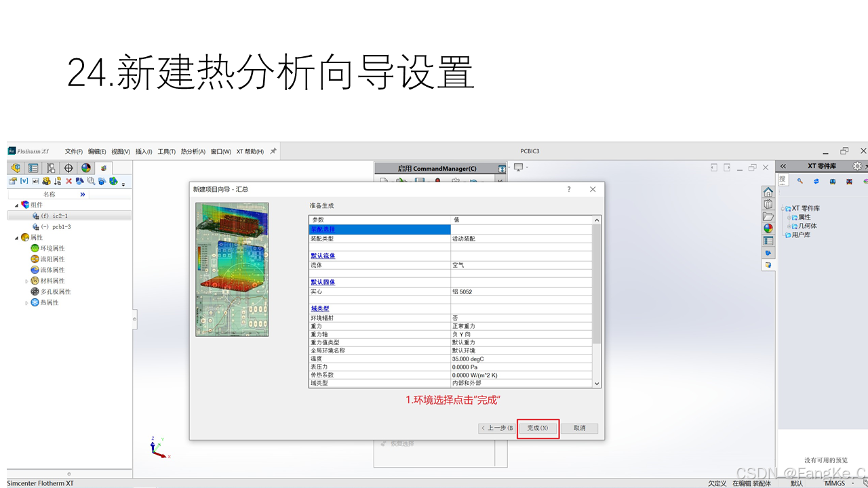Select the 流体属性 tree item
Screen dimensions: 868x488
pos(47,270)
